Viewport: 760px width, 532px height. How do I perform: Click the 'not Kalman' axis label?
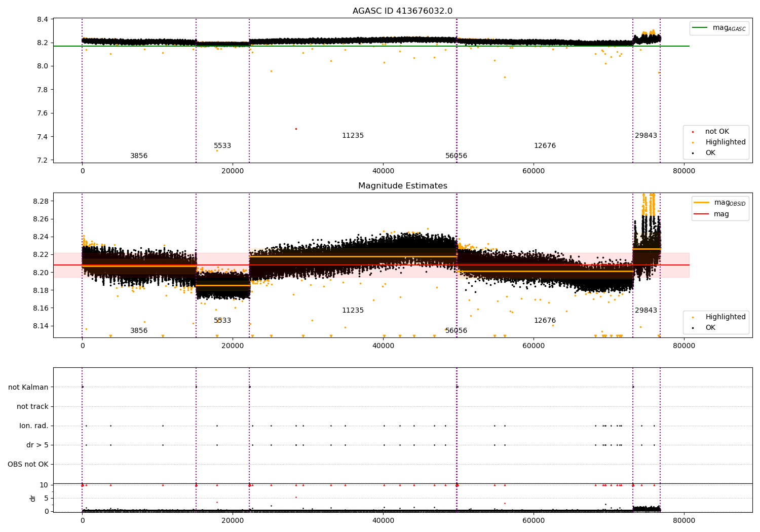click(x=28, y=387)
